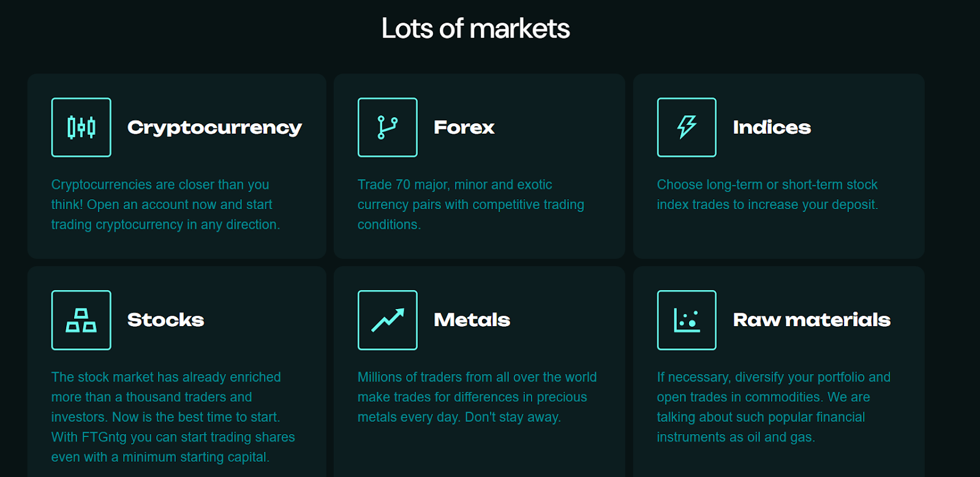This screenshot has width=980, height=477.
Task: Click the Stocks card paragraph about FTGntg
Action: 173,417
